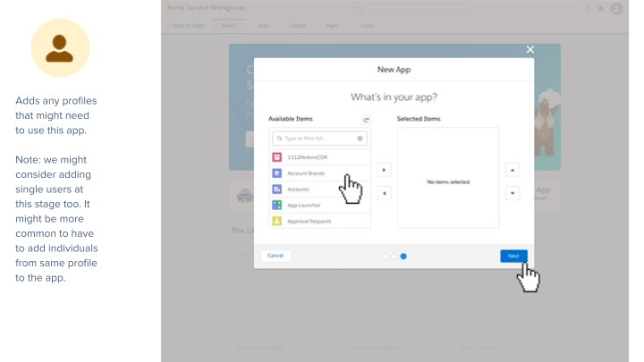Image resolution: width=644 pixels, height=362 pixels.
Task: Open the Home tab in setup navigation
Action: click(x=229, y=26)
